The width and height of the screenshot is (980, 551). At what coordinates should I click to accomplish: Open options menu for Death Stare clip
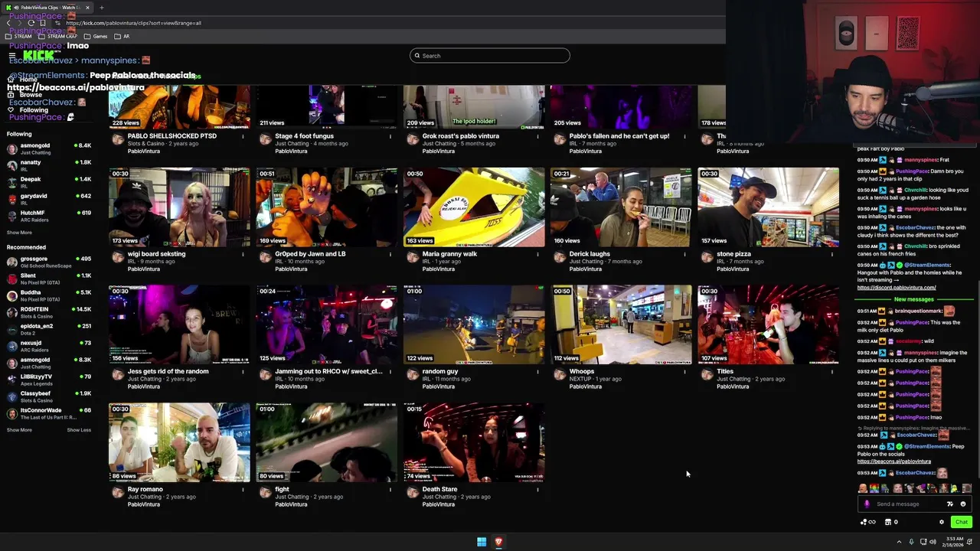click(537, 490)
